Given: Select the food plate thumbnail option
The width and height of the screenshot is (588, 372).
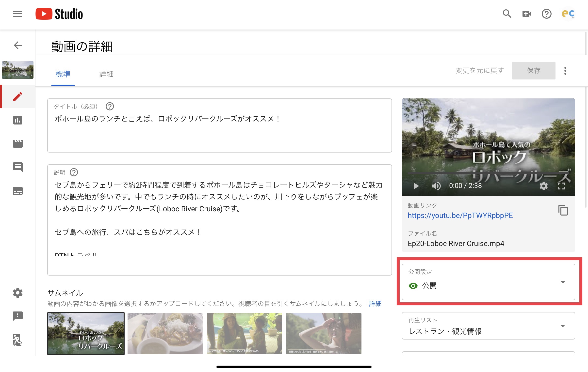Looking at the screenshot, I should click(165, 333).
